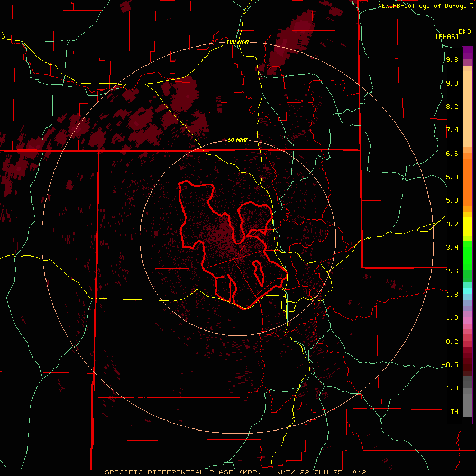Click the 9.0 scale value
The width and height of the screenshot is (476, 476).
pos(452,84)
